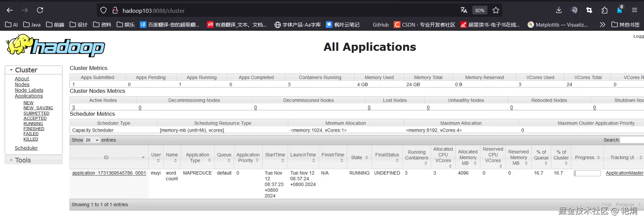
Task: Open the AI bookmark folder
Action: [11, 25]
